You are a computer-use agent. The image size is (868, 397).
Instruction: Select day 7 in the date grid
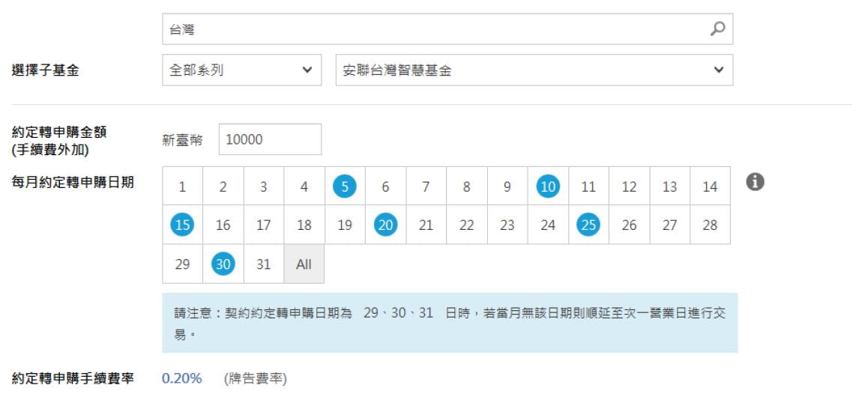426,187
